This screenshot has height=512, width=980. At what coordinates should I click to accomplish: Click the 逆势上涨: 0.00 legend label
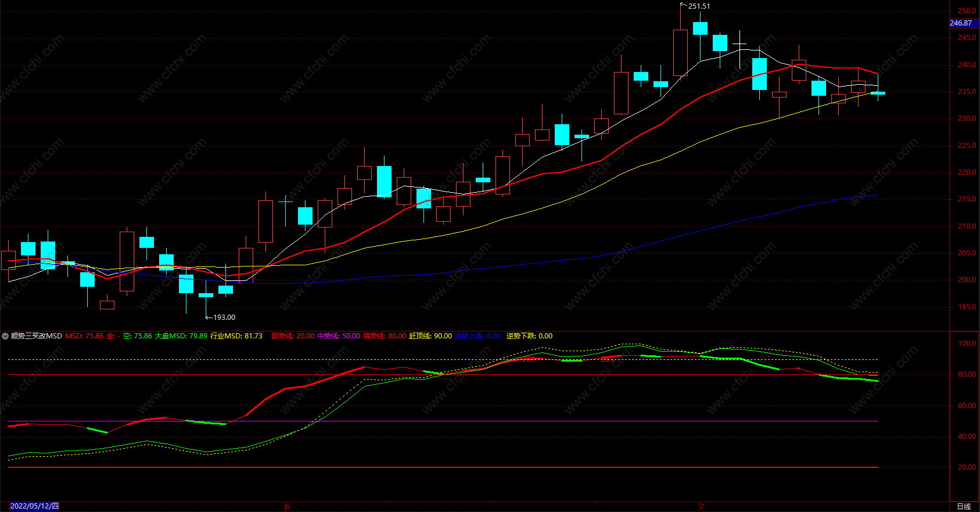point(478,336)
